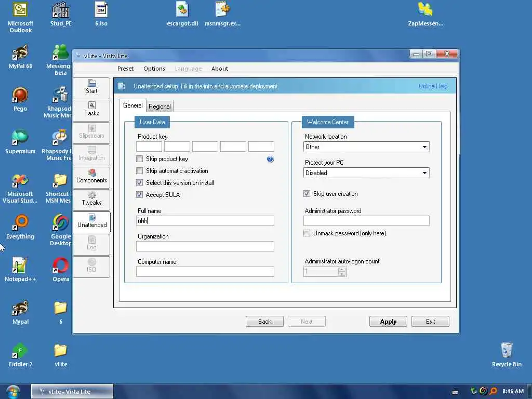Viewport: 532px width, 399px height.
Task: Click the blue product key help icon
Action: point(270,159)
